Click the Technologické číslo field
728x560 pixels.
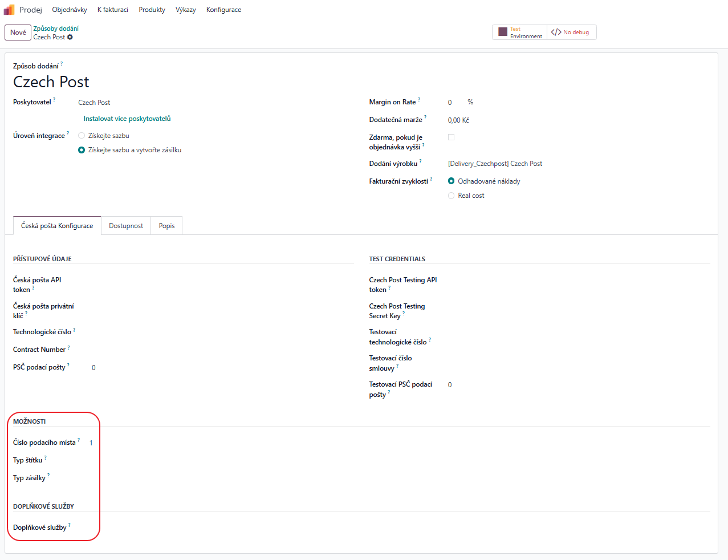pyautogui.click(x=222, y=332)
